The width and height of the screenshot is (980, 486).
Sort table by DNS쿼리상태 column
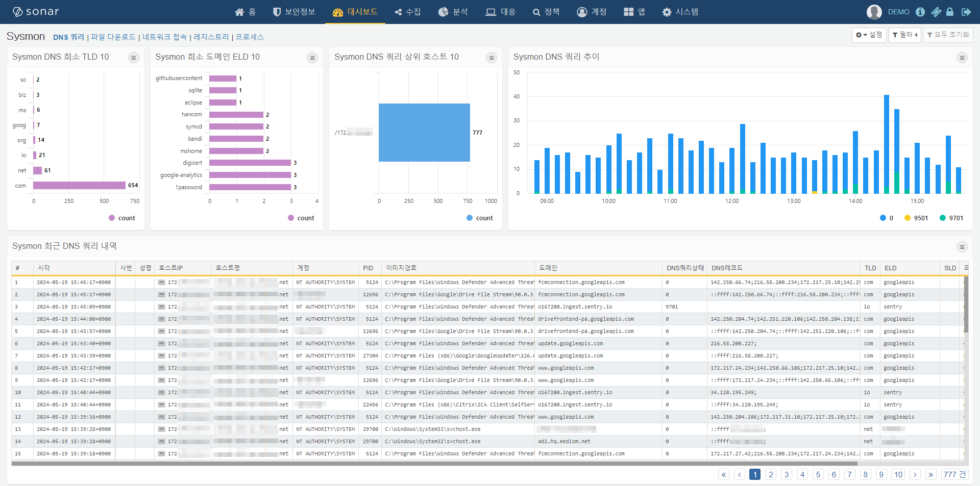tap(684, 268)
